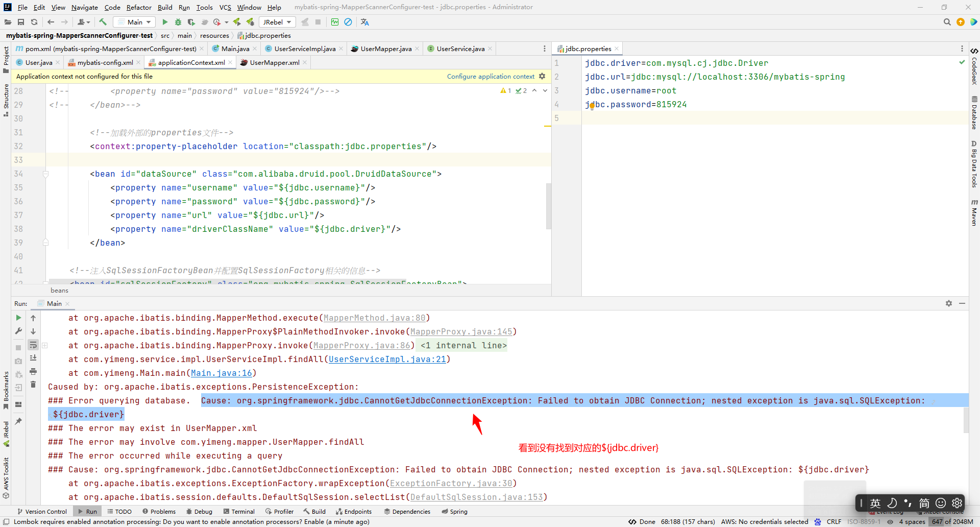Screen dimensions: 980x527
Task: Rerun Main in the Run panel
Action: click(18, 318)
